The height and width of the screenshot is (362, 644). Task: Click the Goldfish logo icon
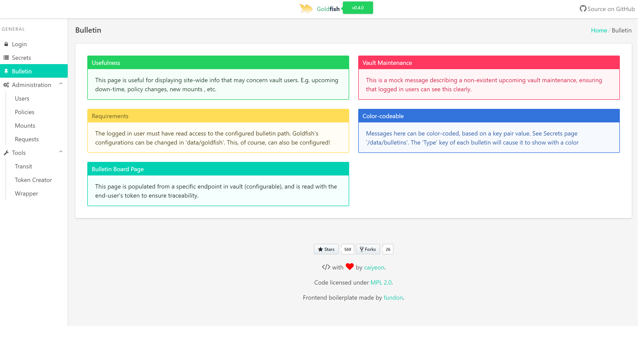tap(306, 9)
